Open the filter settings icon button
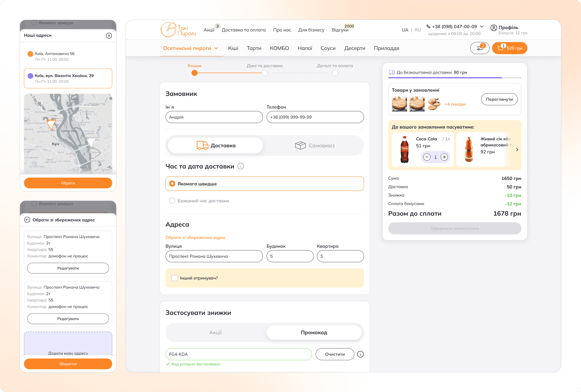 tap(480, 48)
